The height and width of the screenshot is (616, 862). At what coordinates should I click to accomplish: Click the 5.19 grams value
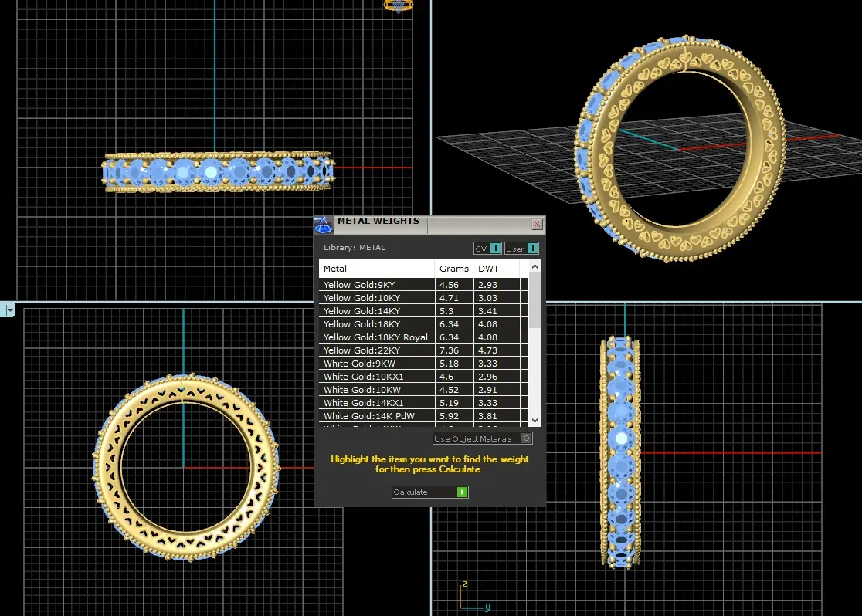(449, 403)
